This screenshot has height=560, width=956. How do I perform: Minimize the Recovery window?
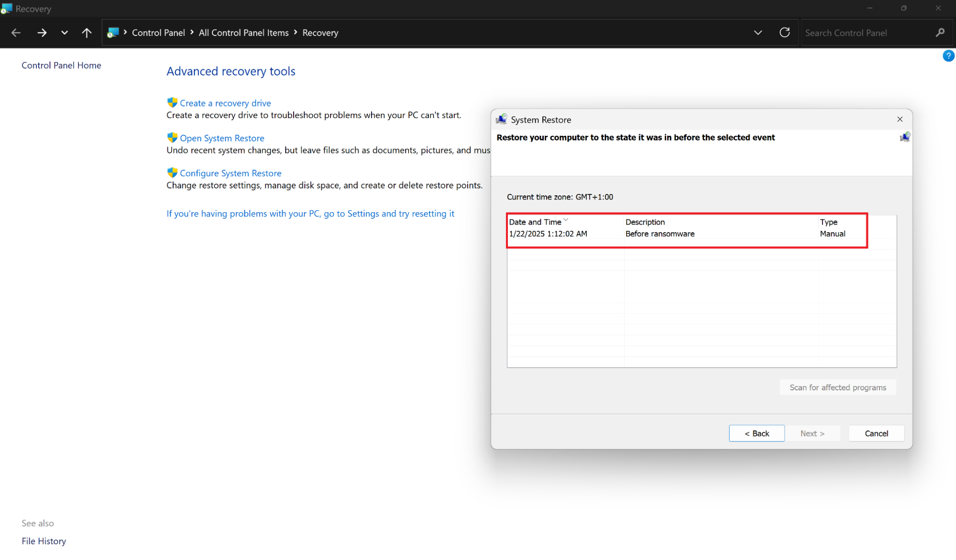pyautogui.click(x=870, y=8)
